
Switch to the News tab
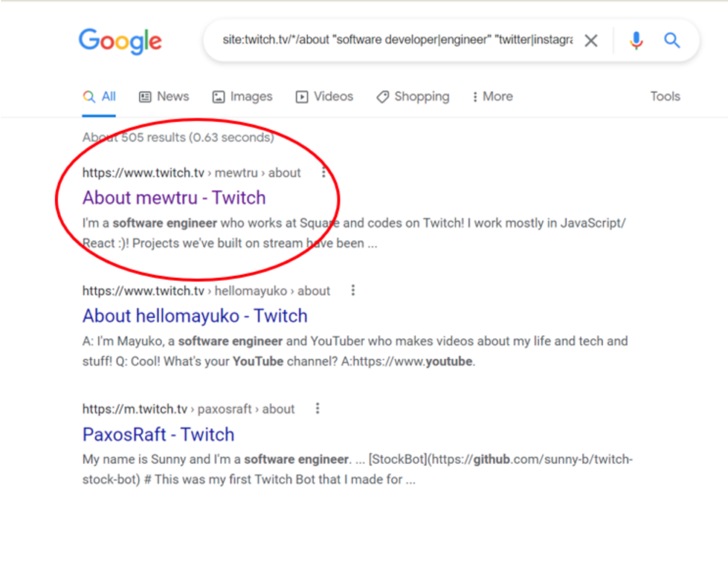(164, 96)
